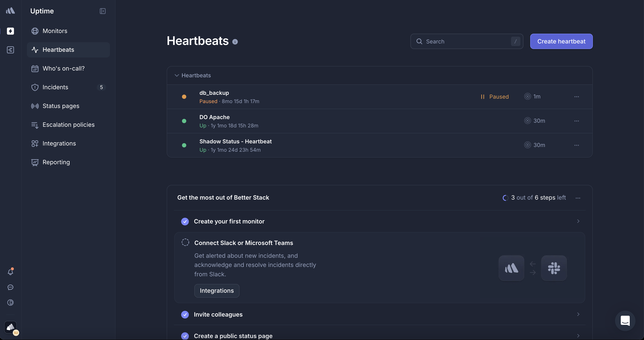Click the interval target icon beside db_backup
Screen dimensions: 644x340
pos(527,96)
